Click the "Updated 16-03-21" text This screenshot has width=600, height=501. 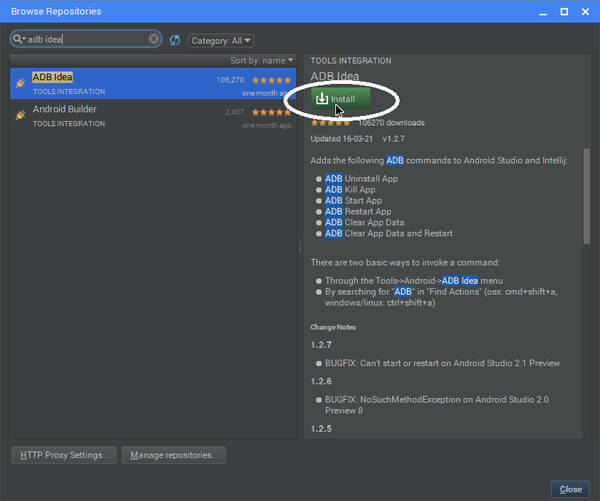pos(341,139)
